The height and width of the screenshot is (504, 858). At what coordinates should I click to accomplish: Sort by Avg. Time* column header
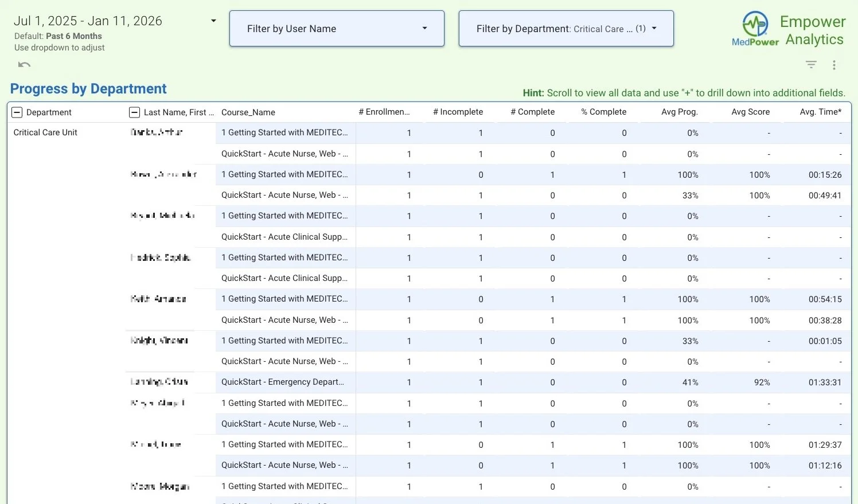[x=821, y=112]
